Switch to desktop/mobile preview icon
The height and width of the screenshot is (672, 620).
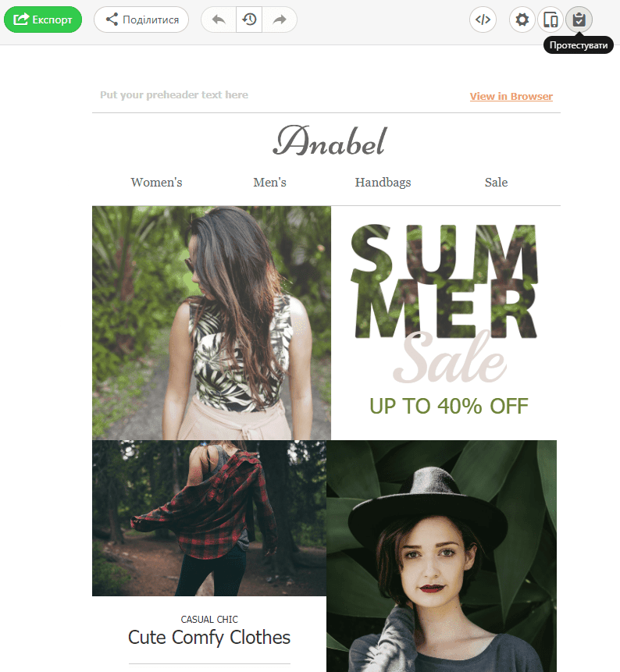pos(551,20)
